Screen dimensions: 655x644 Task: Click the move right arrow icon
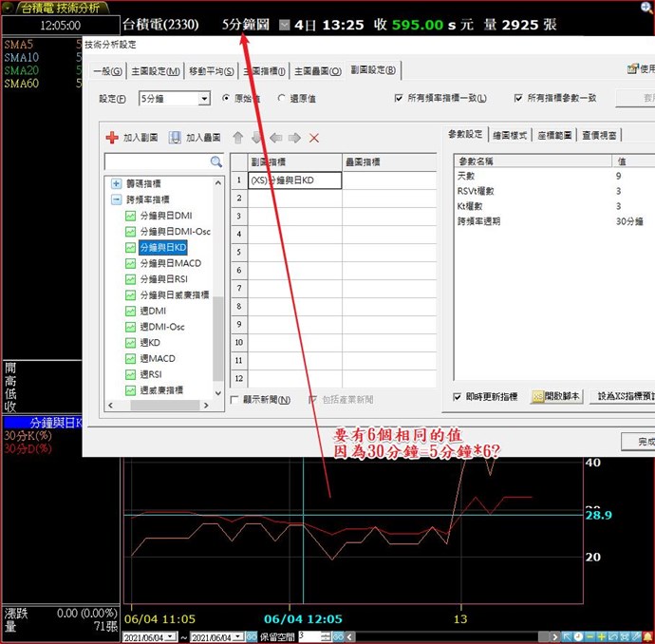tap(295, 138)
